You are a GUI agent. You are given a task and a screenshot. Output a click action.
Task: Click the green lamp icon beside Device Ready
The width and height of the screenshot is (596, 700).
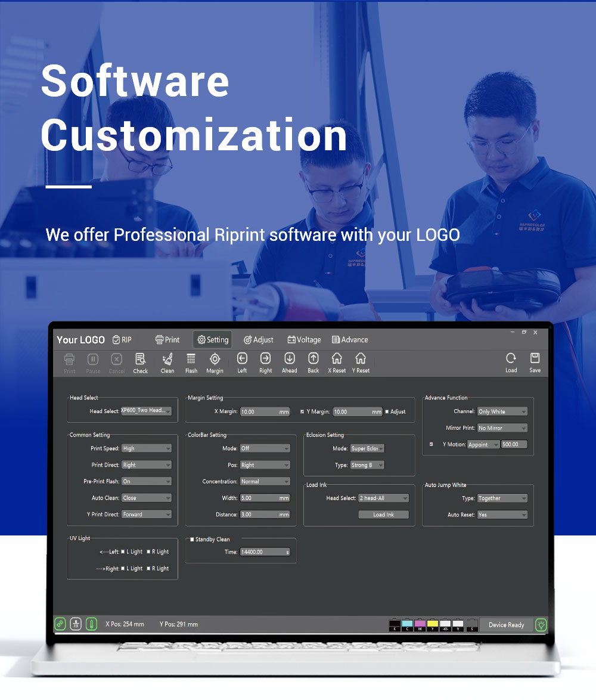pyautogui.click(x=541, y=624)
